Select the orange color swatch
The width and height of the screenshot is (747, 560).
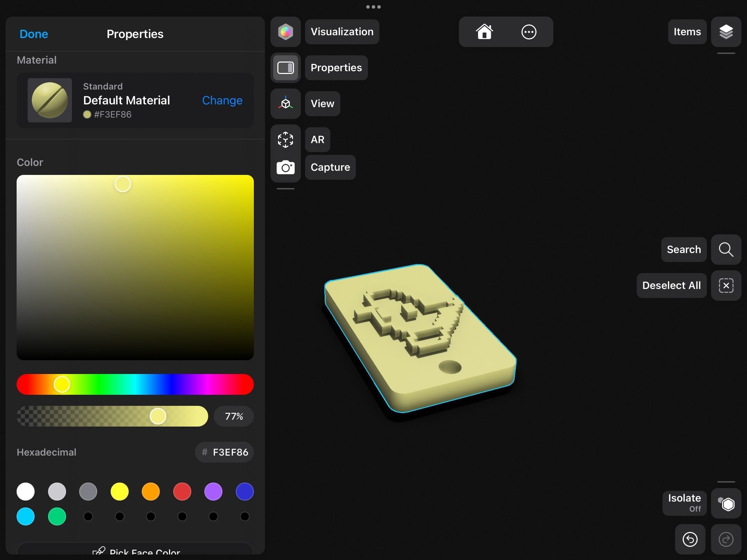click(x=151, y=492)
